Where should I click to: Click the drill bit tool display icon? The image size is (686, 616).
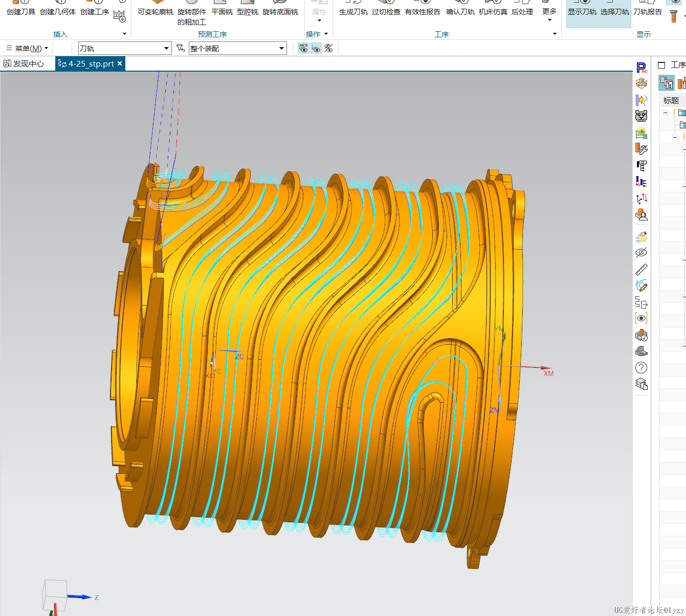(674, 16)
